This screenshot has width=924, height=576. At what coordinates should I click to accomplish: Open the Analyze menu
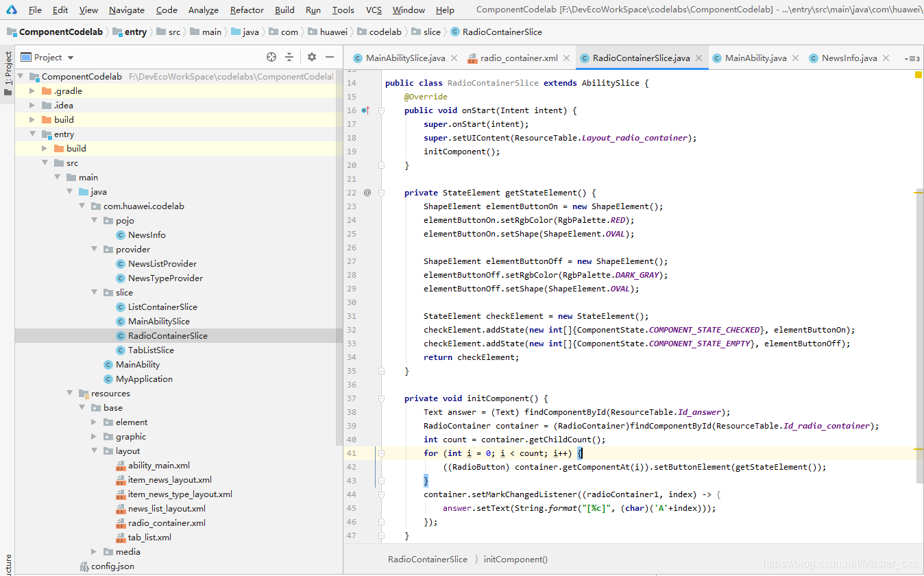(x=203, y=10)
